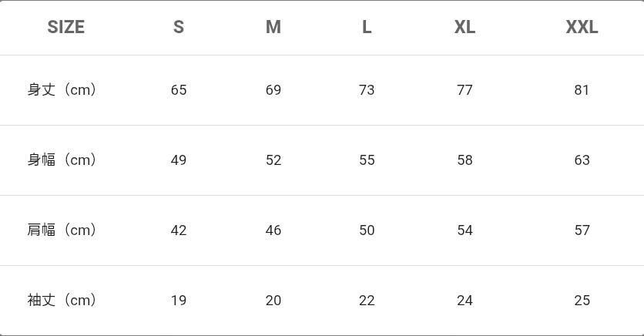Screen dimensions: 644x336
Task: Click the 身丈（cm） row label
Action: [x=62, y=90]
